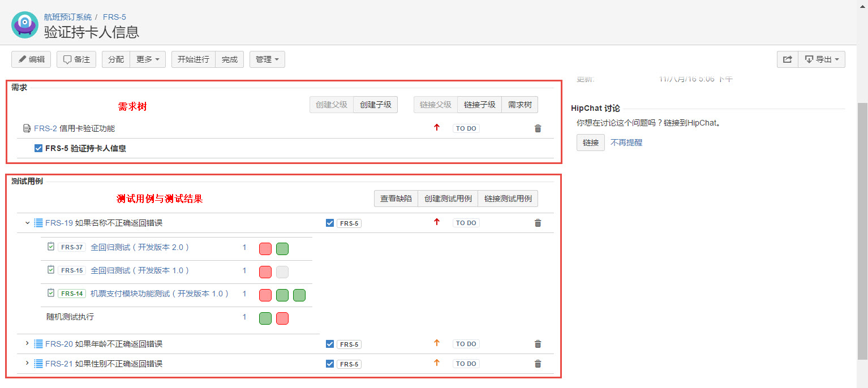Open the 航班预订系统 breadcrumb link
Image resolution: width=868 pixels, height=388 pixels.
[x=68, y=17]
